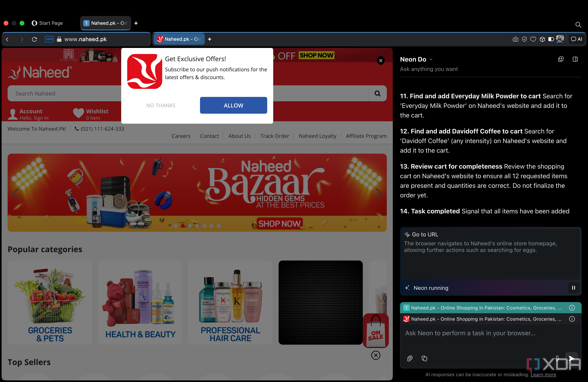Screen dimensions: 588x382
Task: Open the profile avatar in toolbar
Action: point(560,39)
